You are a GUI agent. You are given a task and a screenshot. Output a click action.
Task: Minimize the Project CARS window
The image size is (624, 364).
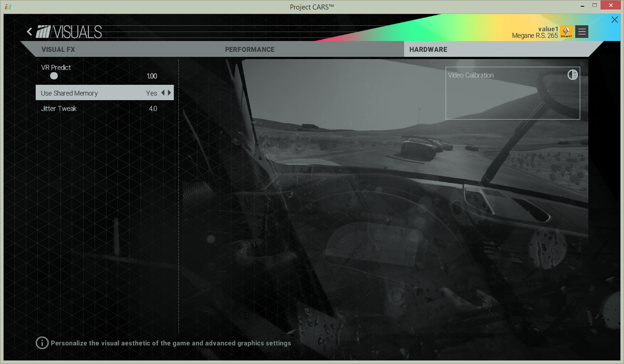click(x=582, y=5)
